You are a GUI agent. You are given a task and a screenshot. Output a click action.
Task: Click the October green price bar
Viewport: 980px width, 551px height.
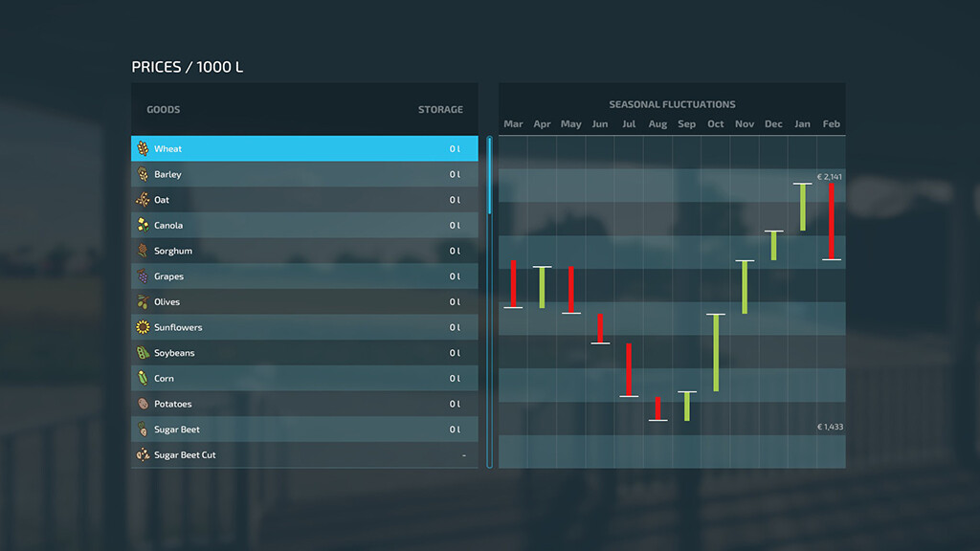715,352
